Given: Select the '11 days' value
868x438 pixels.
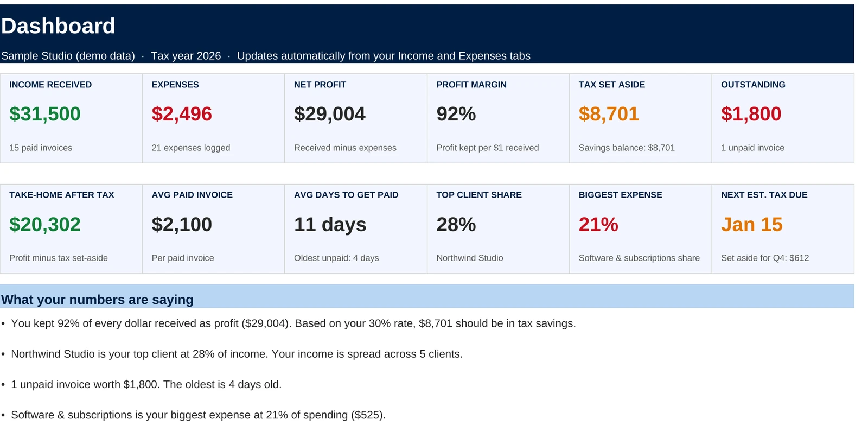Looking at the screenshot, I should 330,225.
